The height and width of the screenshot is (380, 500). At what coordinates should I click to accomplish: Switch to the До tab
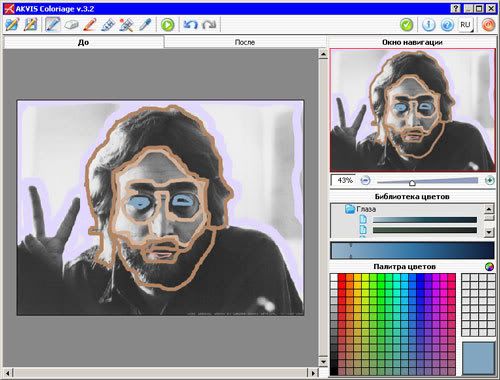pyautogui.click(x=83, y=42)
